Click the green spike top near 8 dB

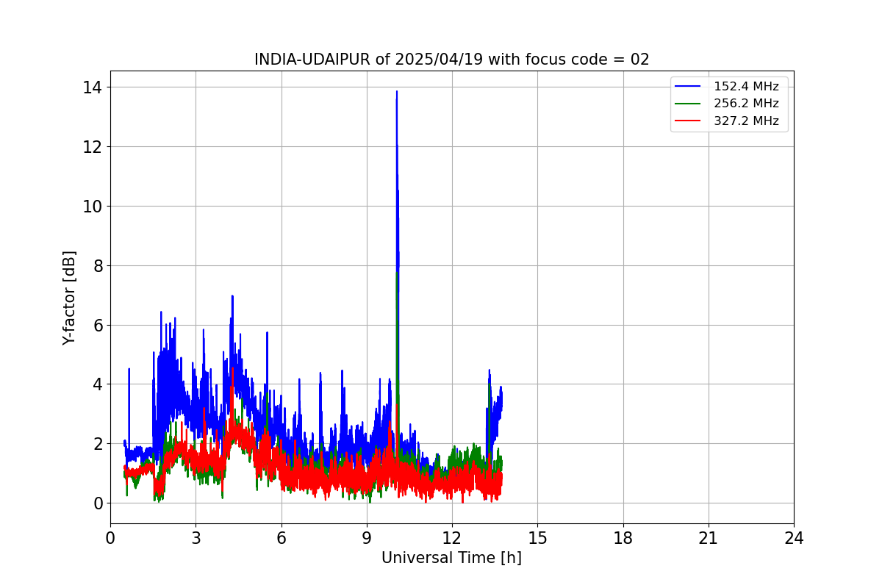(x=397, y=273)
